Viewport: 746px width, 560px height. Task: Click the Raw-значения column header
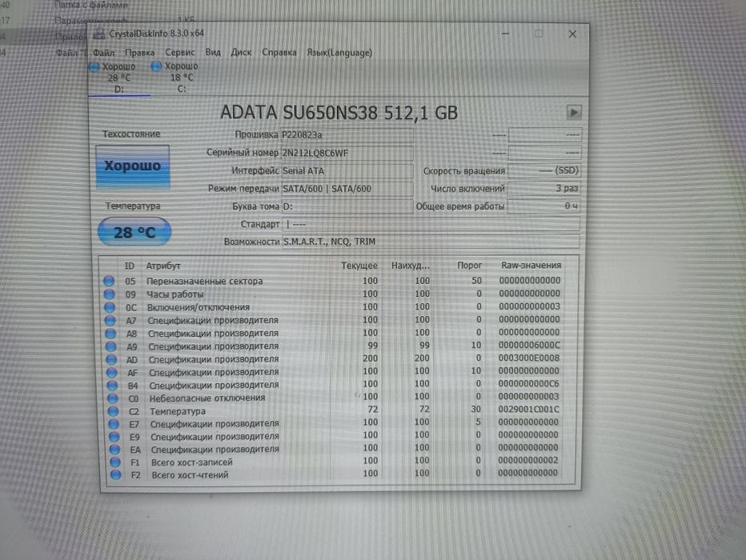(x=531, y=266)
